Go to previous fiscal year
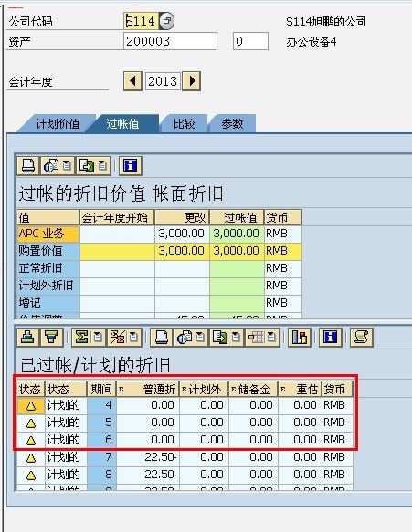This screenshot has height=532, width=412. pos(132,81)
